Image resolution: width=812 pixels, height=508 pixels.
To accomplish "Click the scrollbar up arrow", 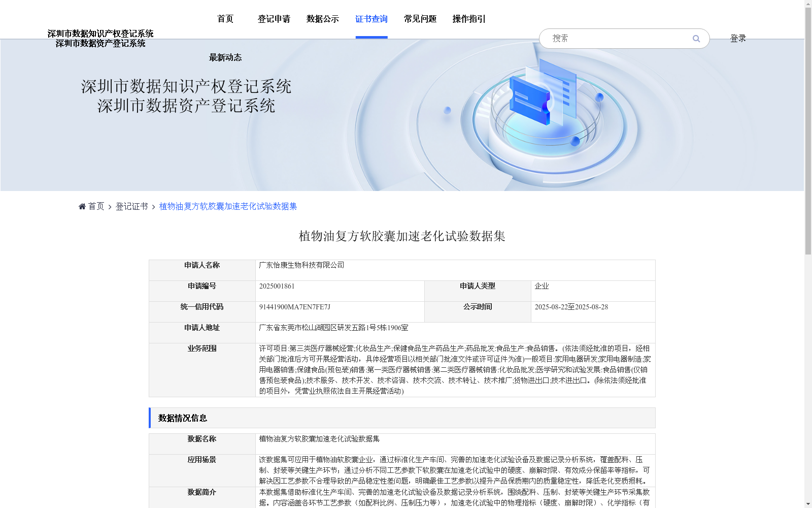I will pos(808,4).
